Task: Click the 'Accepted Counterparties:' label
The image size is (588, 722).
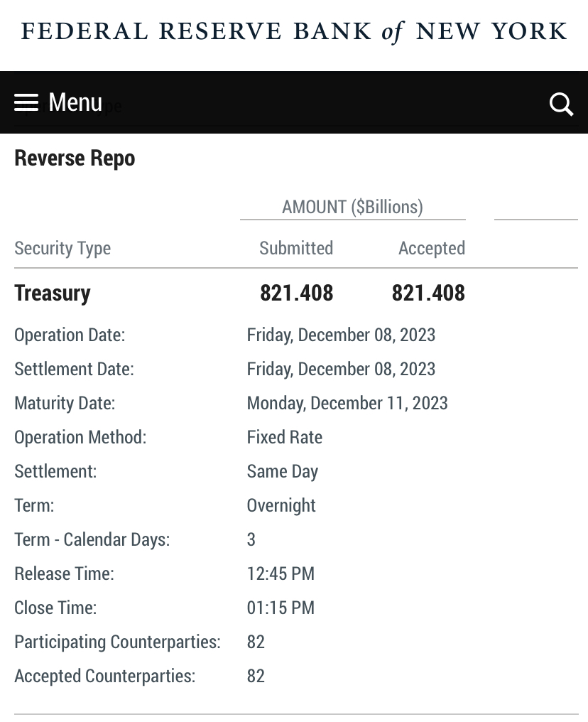Action: click(105, 676)
